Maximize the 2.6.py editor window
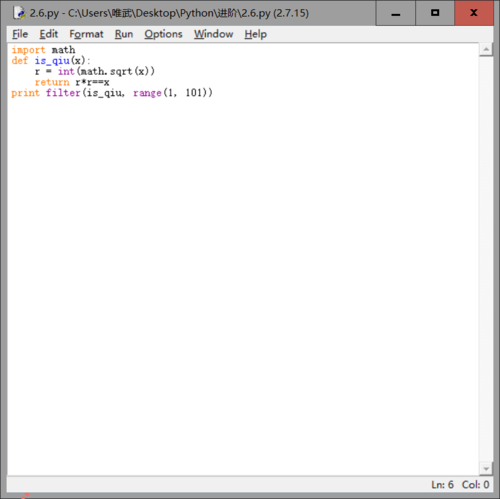The image size is (500, 499). coord(435,13)
